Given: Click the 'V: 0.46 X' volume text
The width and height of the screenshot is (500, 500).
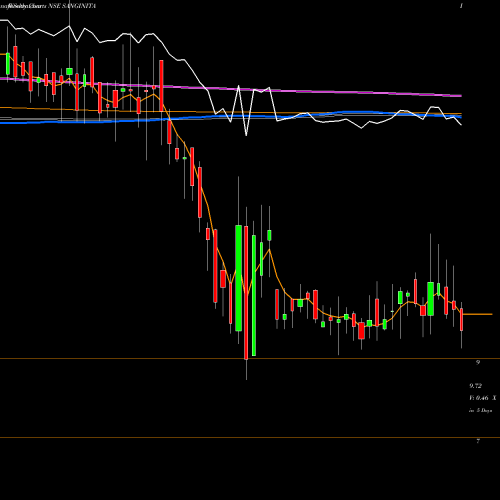Looking at the screenshot, I should 483,398.
